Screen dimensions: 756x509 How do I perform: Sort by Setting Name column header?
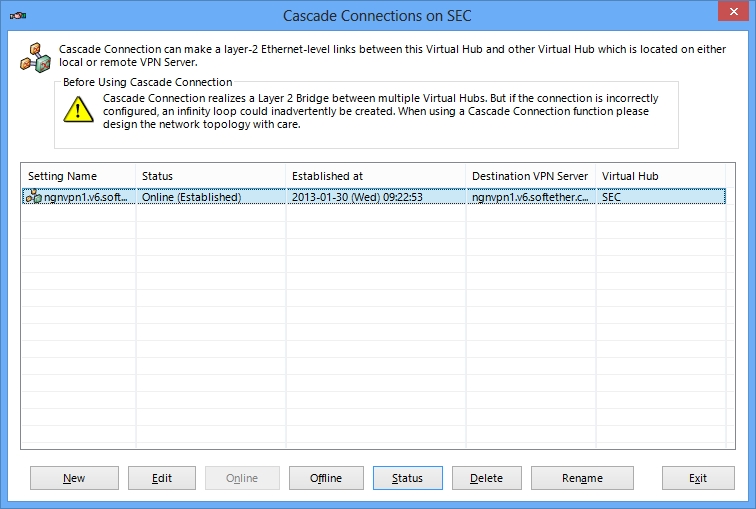(79, 176)
